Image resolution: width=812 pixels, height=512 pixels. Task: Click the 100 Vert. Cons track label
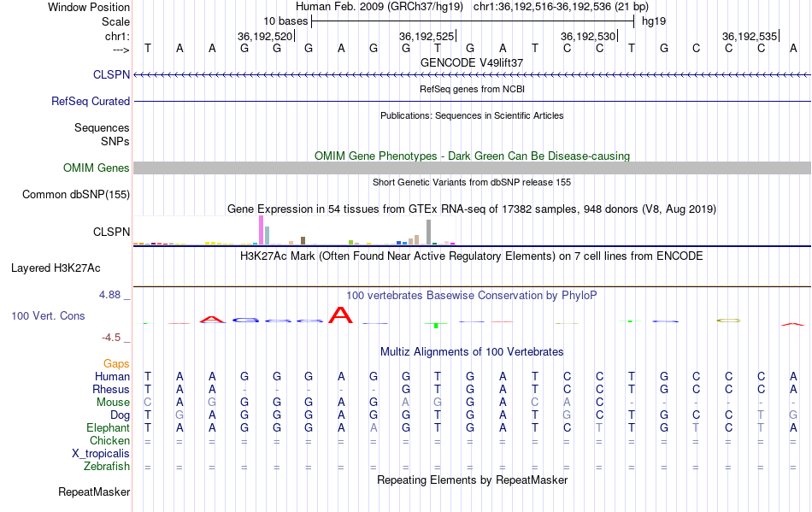pos(48,315)
